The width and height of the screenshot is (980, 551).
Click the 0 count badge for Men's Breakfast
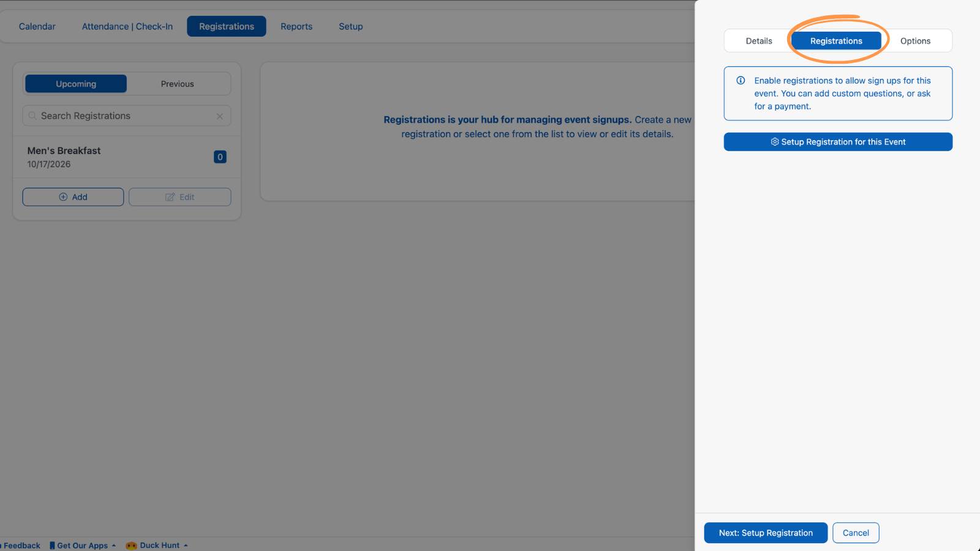220,157
